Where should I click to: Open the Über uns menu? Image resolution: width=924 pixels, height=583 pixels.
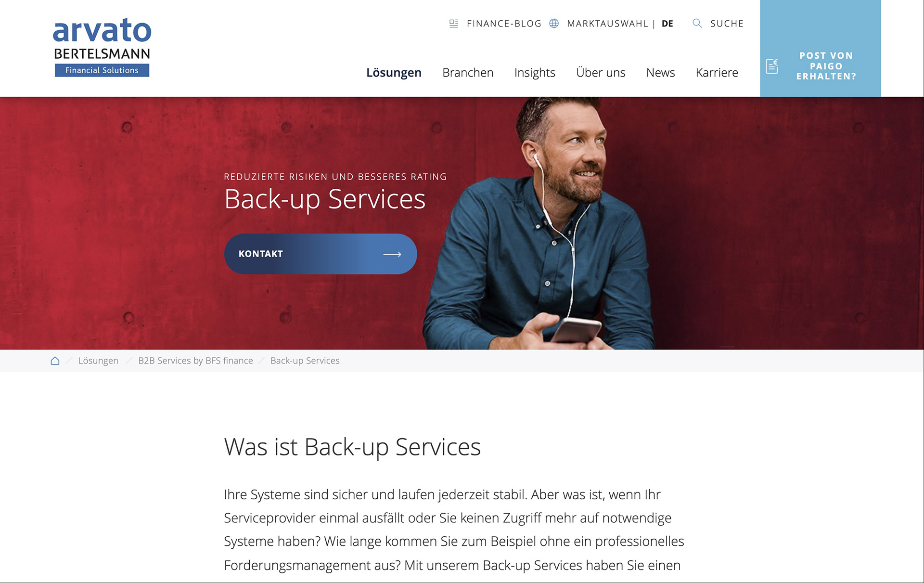tap(601, 72)
